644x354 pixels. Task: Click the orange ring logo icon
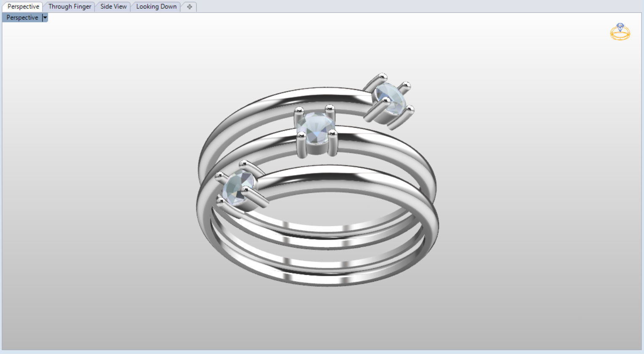coord(620,32)
